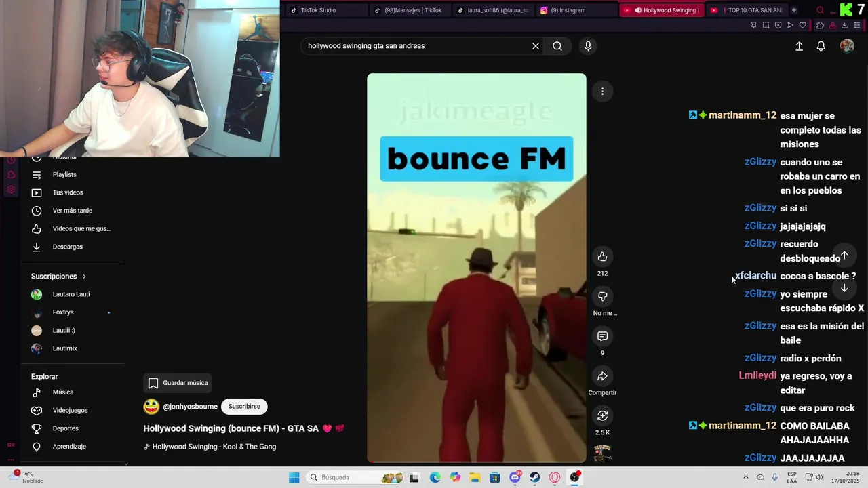Pause the bounce FM Short video
The image size is (868, 488).
click(x=477, y=268)
